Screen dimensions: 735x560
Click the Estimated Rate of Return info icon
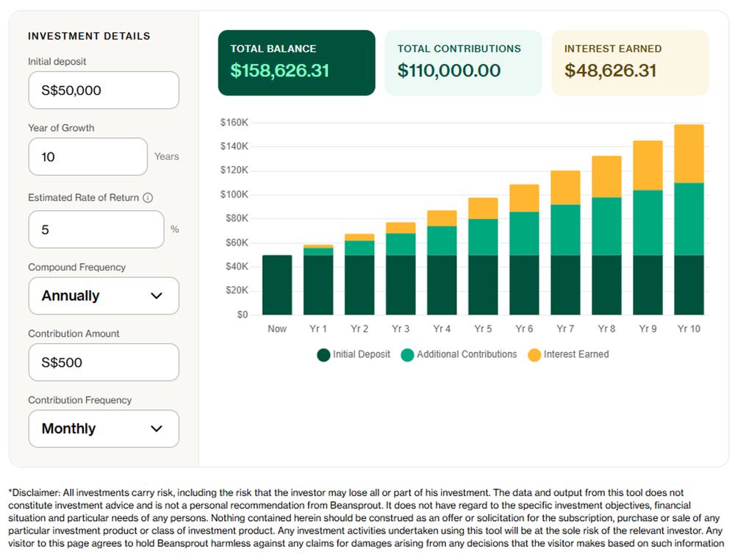(x=148, y=198)
